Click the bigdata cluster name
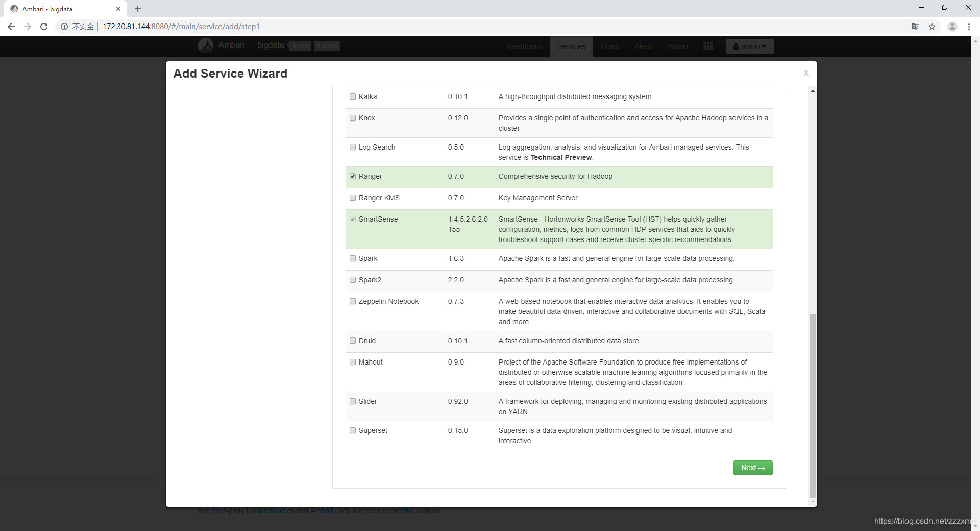 tap(271, 45)
